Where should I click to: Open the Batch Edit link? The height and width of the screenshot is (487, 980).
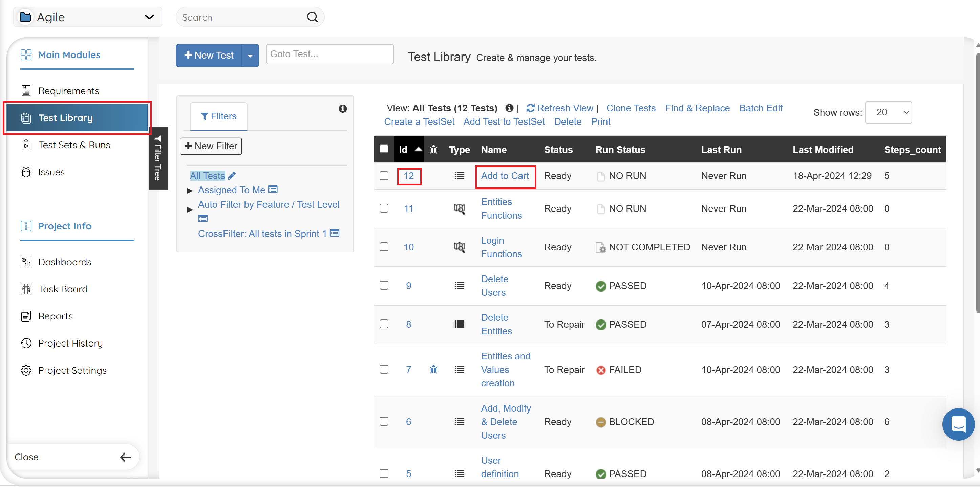coord(761,108)
